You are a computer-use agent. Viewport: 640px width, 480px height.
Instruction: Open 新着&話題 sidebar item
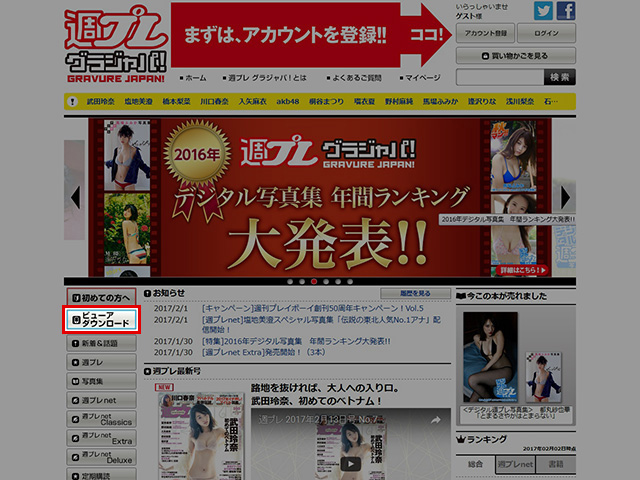(101, 343)
